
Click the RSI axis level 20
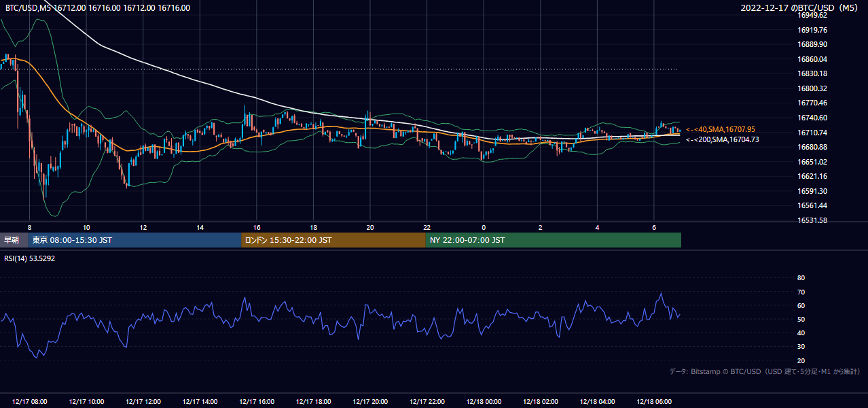point(801,360)
